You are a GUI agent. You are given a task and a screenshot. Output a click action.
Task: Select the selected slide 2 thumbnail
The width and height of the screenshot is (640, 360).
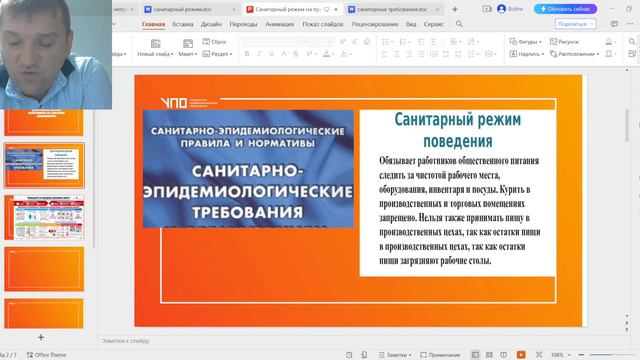tap(44, 165)
